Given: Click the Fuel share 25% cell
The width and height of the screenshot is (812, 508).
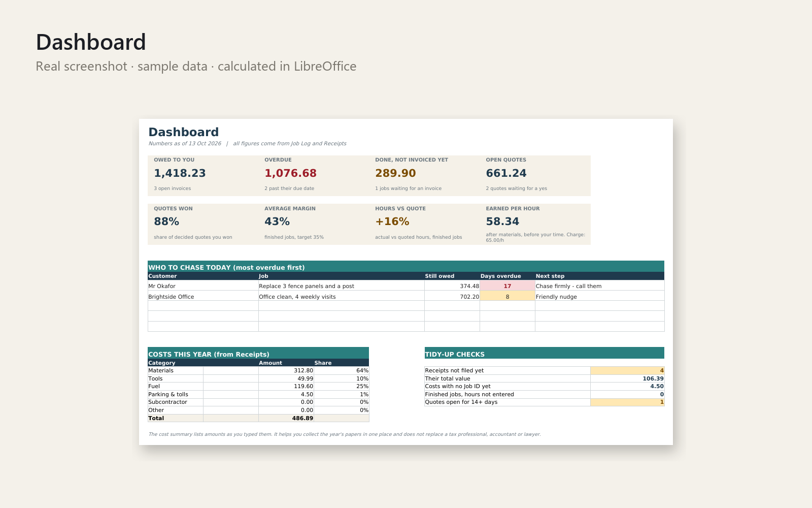Looking at the screenshot, I should (x=342, y=386).
